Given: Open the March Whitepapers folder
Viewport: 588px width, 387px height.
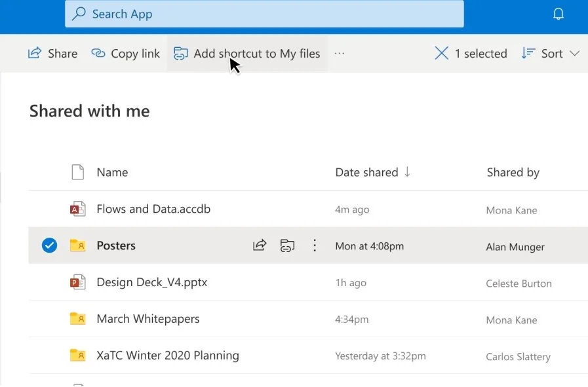Looking at the screenshot, I should 147,319.
